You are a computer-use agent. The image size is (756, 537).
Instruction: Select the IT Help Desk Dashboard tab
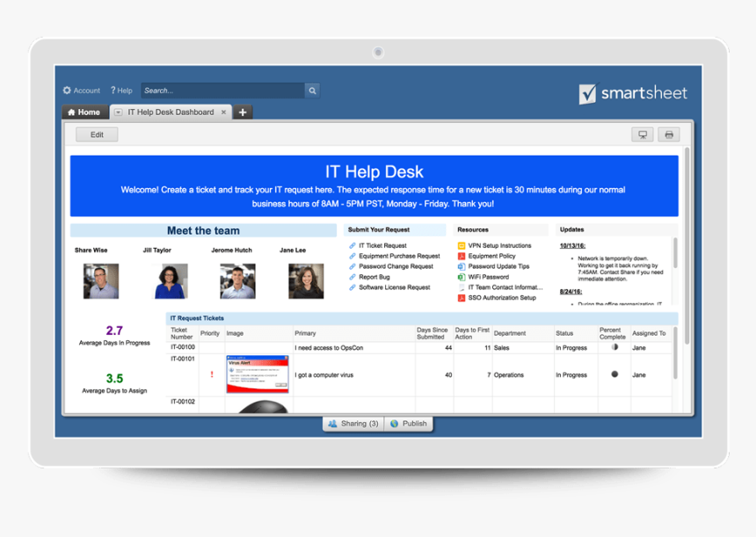(x=171, y=112)
